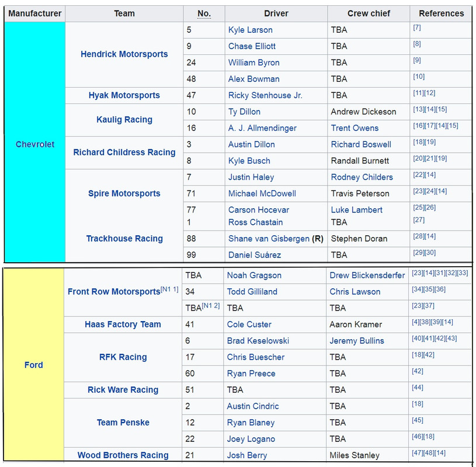Open reference [22] for Justin Haley

419,175
